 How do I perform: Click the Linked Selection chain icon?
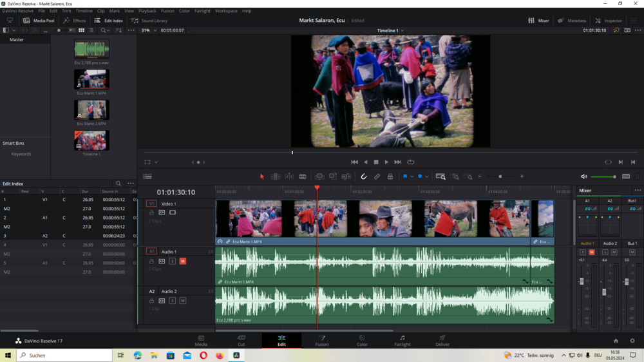[x=377, y=176]
